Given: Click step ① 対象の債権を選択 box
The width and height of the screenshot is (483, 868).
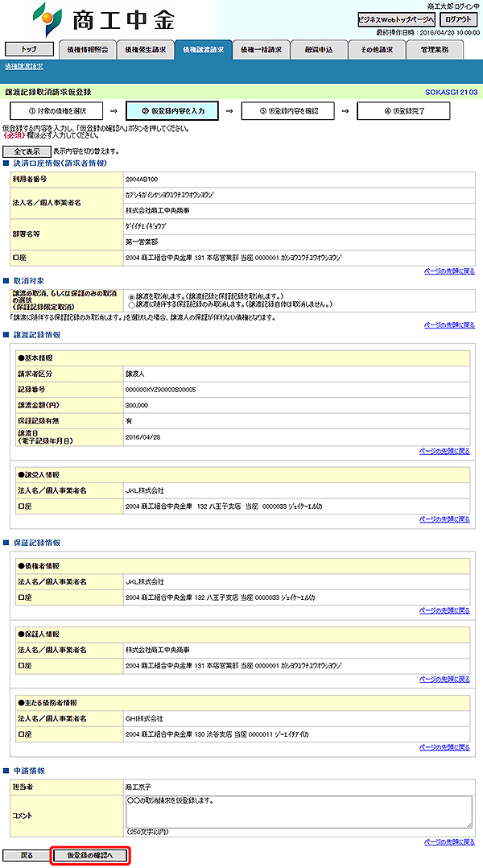Looking at the screenshot, I should pos(56,111).
